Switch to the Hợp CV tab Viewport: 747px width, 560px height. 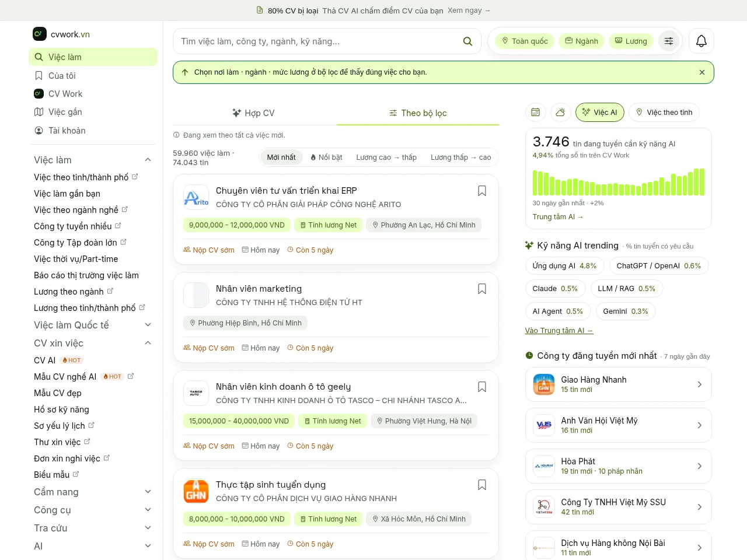point(254,113)
